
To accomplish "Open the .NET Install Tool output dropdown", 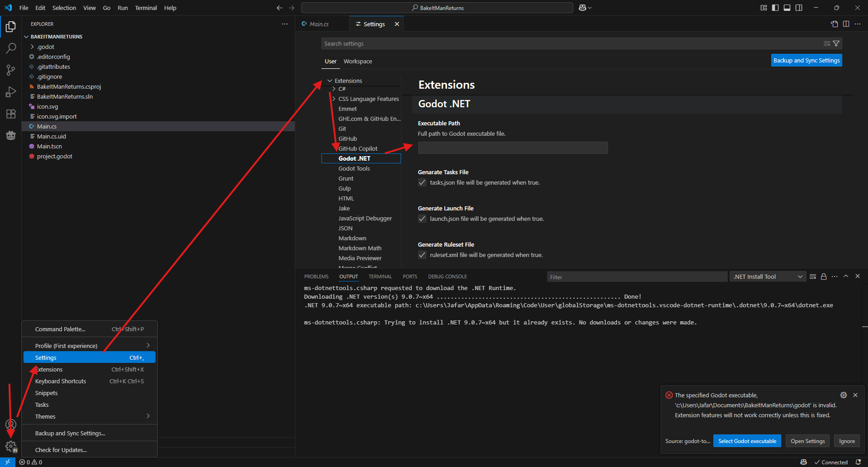I will pos(768,276).
